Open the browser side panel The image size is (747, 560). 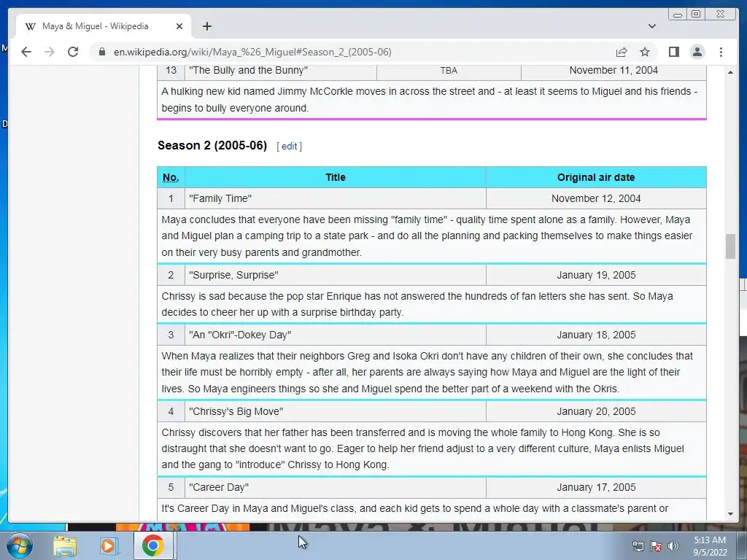(673, 52)
